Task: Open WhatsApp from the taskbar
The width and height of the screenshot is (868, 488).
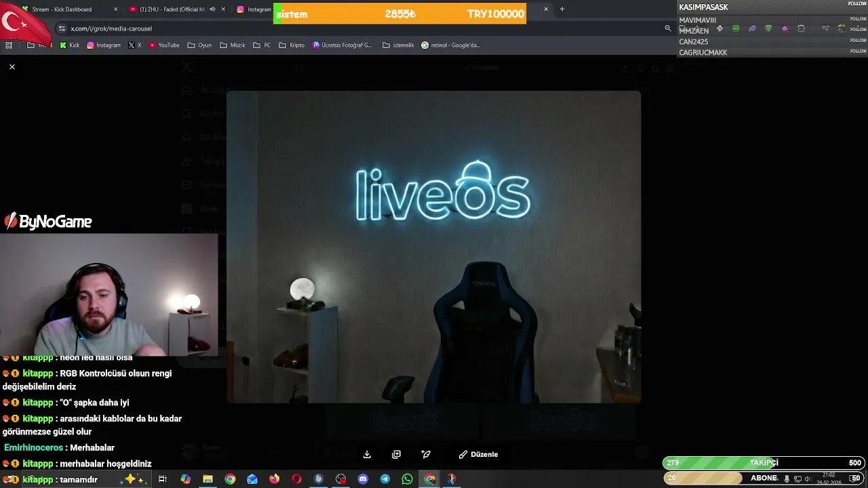Action: coord(407,479)
